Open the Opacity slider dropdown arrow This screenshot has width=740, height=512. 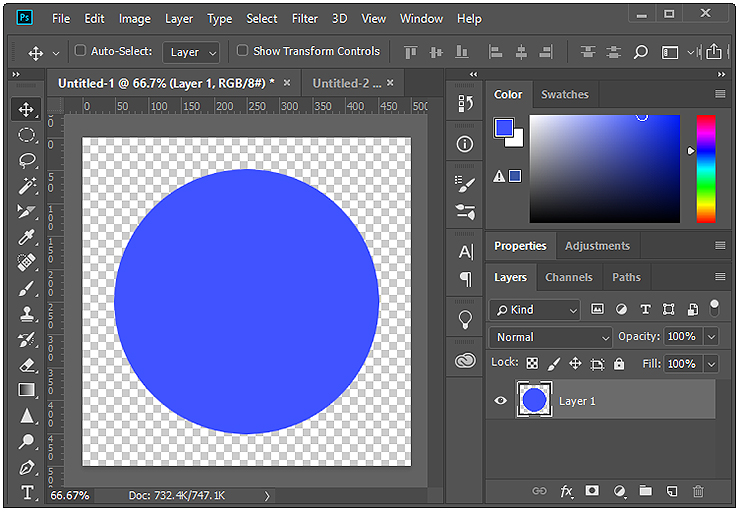point(711,337)
